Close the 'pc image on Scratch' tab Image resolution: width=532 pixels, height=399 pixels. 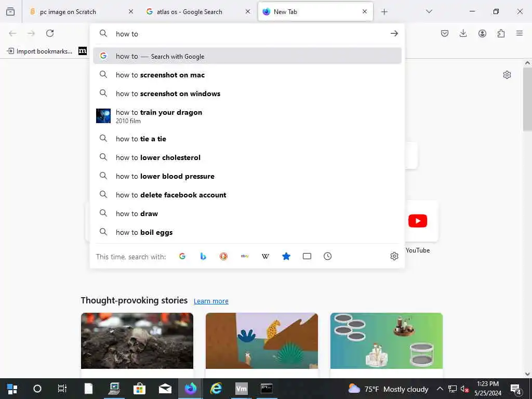click(131, 11)
